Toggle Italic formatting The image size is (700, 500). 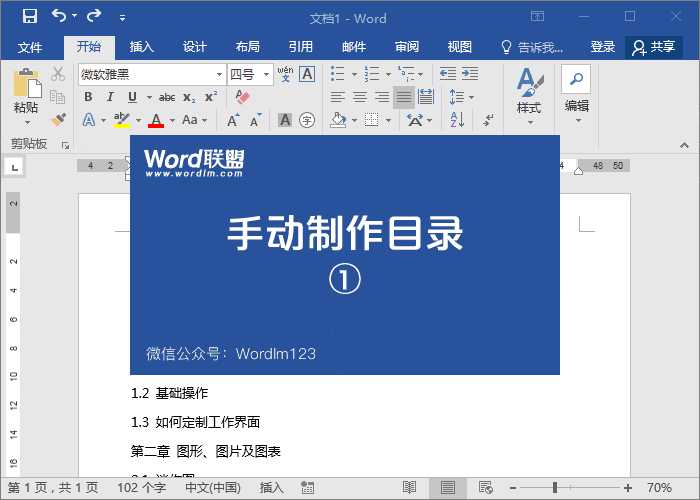click(x=110, y=97)
